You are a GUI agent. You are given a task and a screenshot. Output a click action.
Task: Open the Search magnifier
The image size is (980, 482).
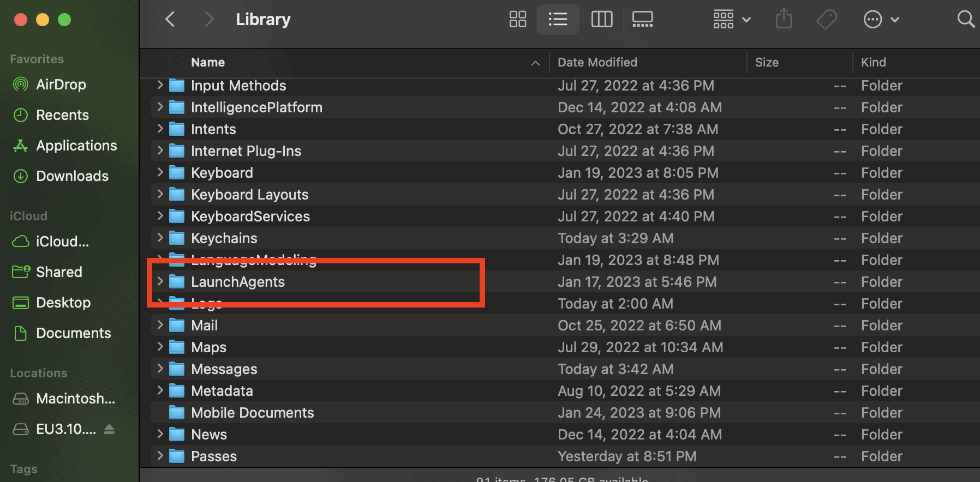[965, 20]
